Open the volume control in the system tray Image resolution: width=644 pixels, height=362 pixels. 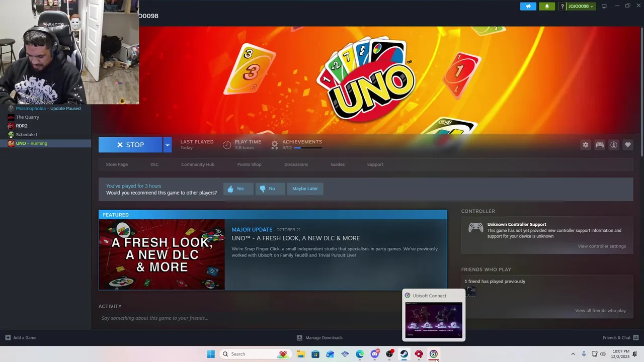point(603,354)
